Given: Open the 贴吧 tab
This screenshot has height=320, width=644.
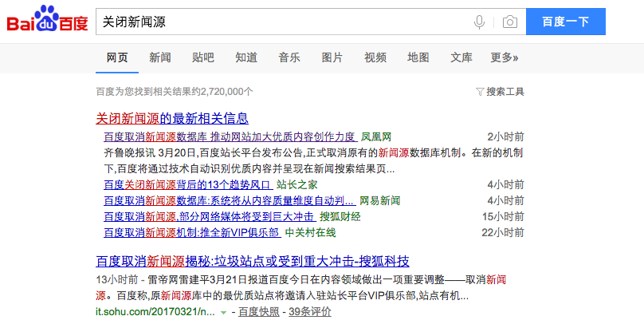Looking at the screenshot, I should 203,57.
